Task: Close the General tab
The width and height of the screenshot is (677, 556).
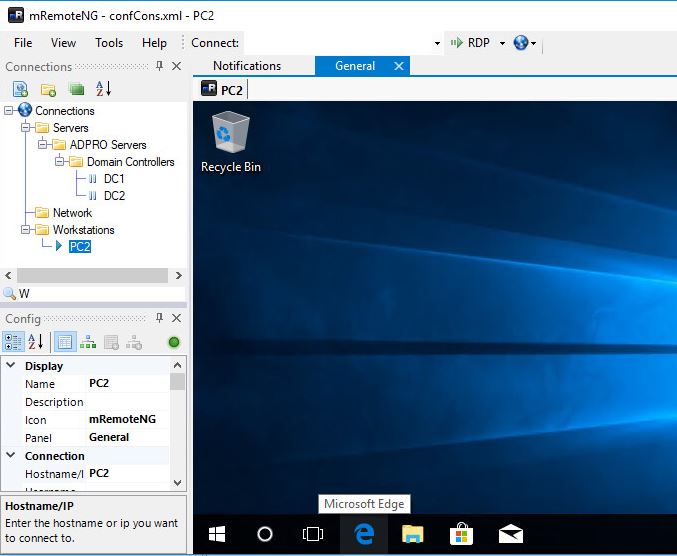Action: (399, 66)
